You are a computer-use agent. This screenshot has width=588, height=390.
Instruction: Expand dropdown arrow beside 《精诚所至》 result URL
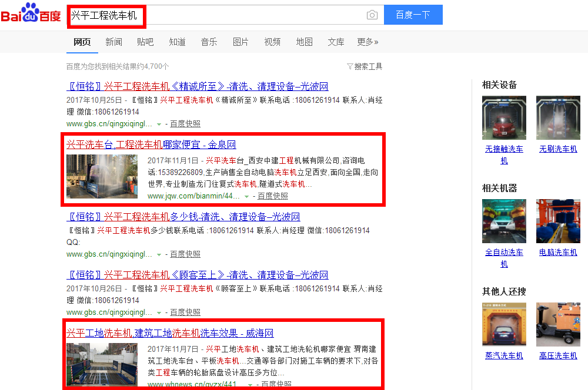click(159, 124)
